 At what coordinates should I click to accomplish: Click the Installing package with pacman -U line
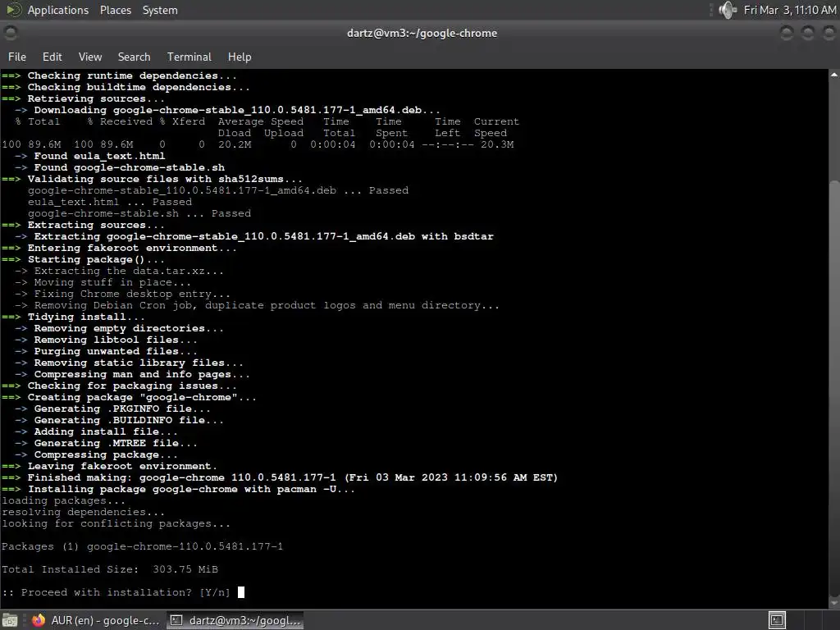(178, 489)
